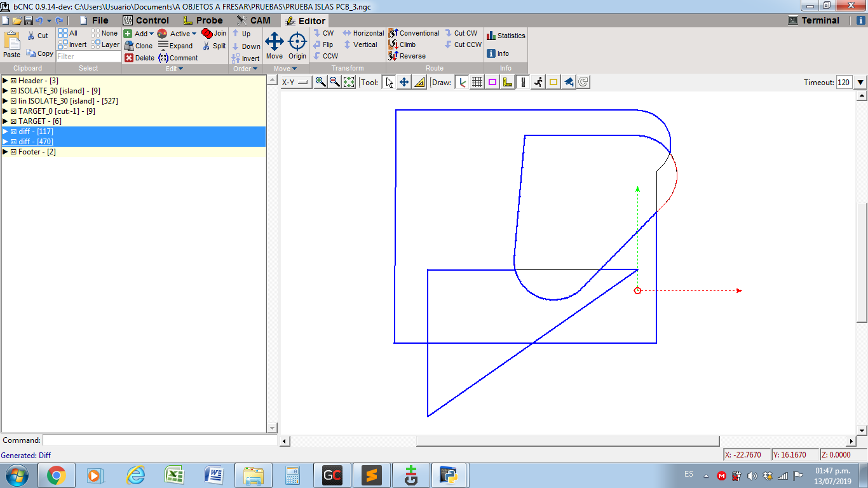Switch to the CAM tab
The image size is (868, 488).
point(254,20)
